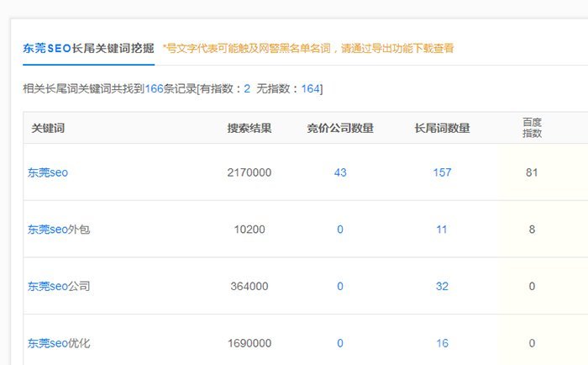This screenshot has width=588, height=365.
Task: Sort by the 竞价公司数量 column header
Action: tap(340, 129)
